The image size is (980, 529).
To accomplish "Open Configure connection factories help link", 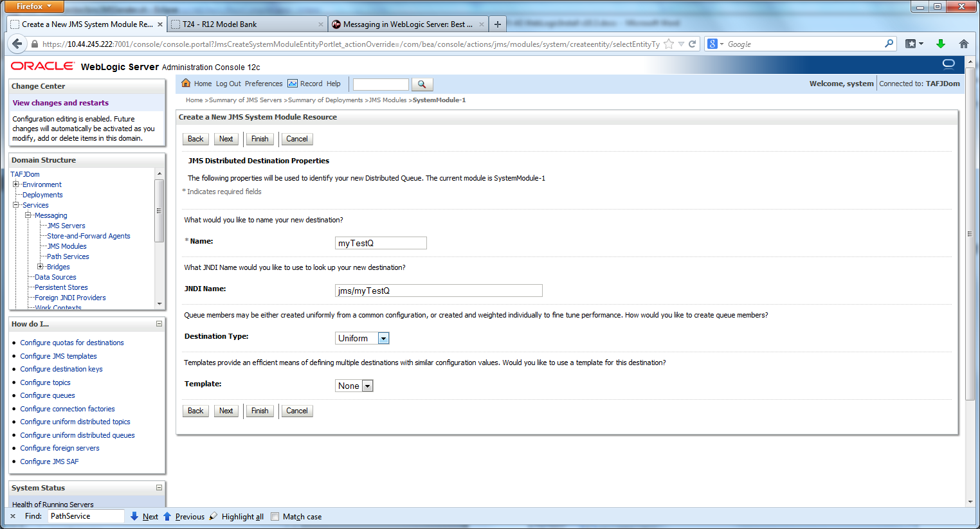I will point(68,409).
